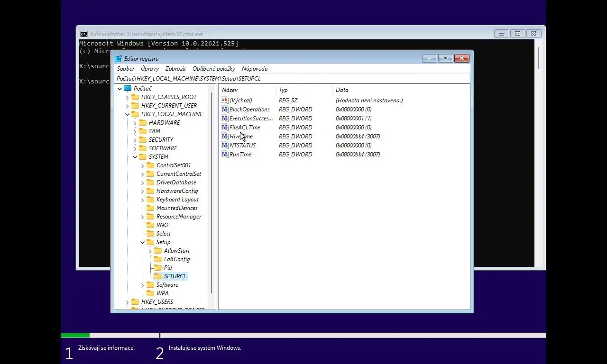Viewport: 607px width, 364px height.
Task: Expand the HKEY_CLASSES_ROOT node
Action: tap(127, 97)
